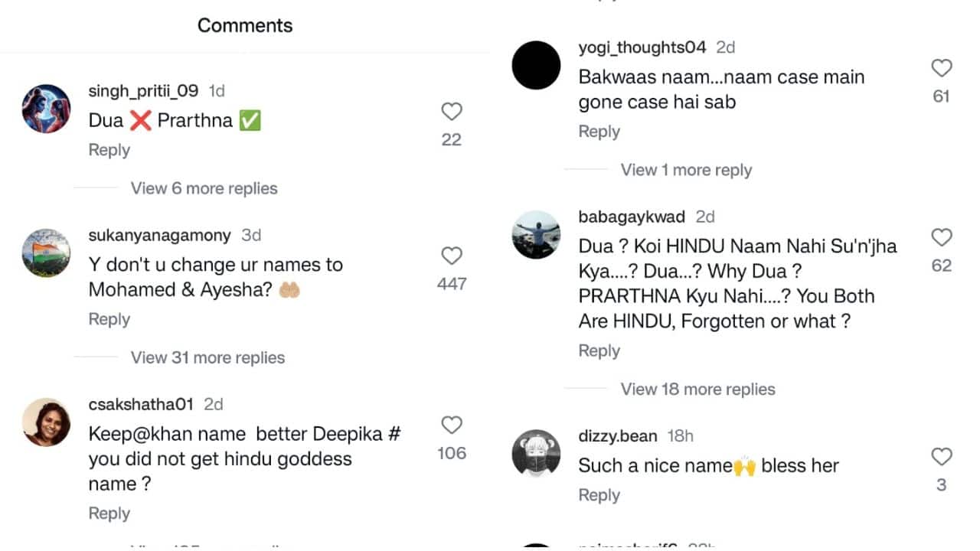Click dizzy.bean's masked avatar
This screenshot has width=980, height=551.
point(536,454)
